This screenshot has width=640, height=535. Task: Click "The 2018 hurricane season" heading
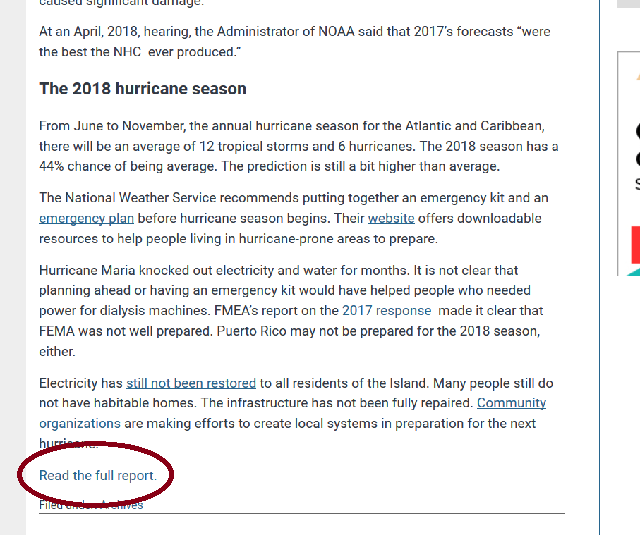click(x=143, y=89)
